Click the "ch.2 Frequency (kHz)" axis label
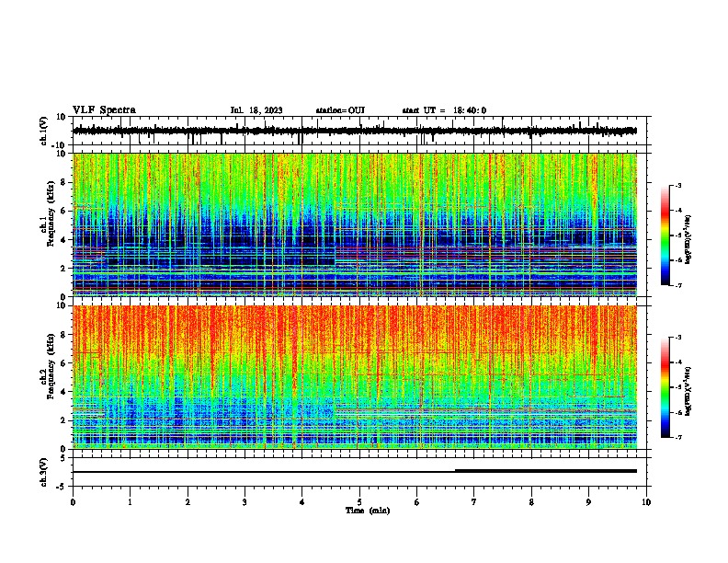Viewport: 728px width, 563px height. click(x=48, y=366)
